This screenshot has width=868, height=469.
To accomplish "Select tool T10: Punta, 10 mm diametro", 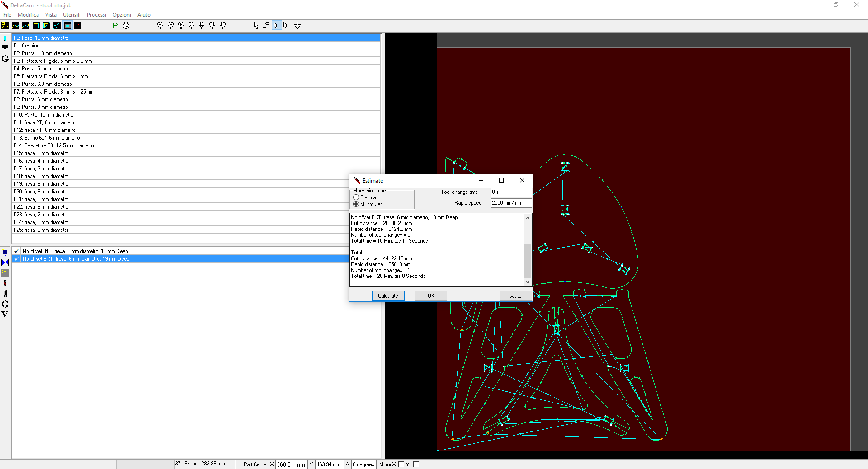I will tap(196, 115).
